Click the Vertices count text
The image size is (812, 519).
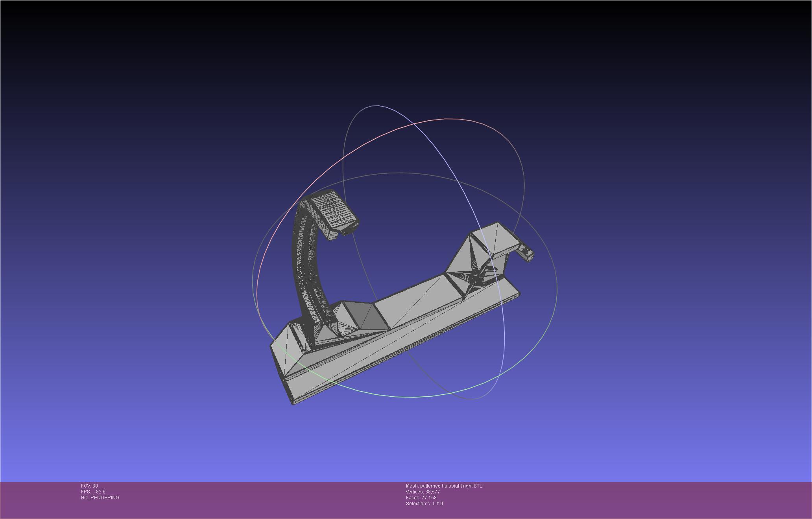[423, 492]
